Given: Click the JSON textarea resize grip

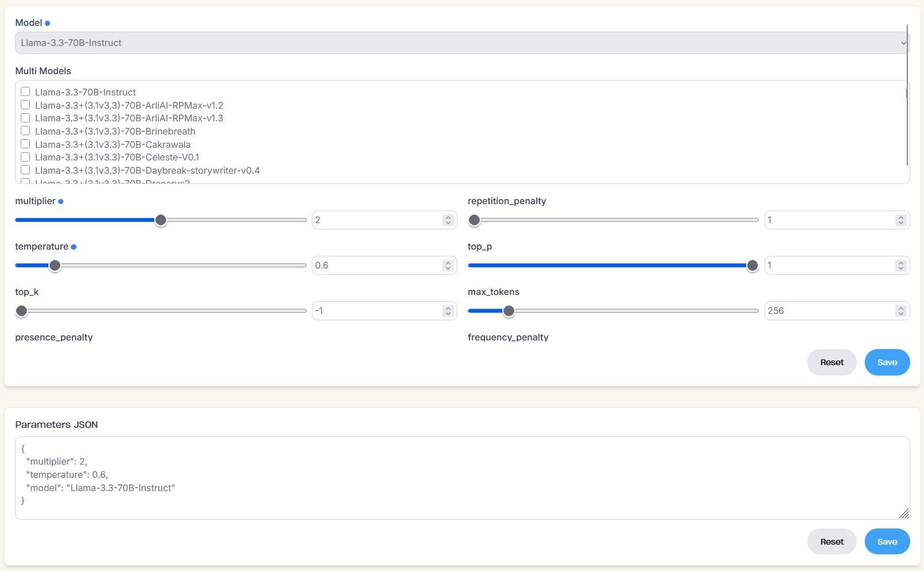Looking at the screenshot, I should point(904,513).
